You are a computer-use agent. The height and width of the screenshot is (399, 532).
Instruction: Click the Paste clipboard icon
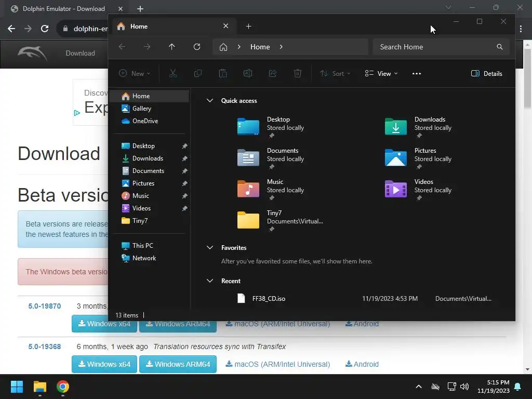click(x=223, y=73)
